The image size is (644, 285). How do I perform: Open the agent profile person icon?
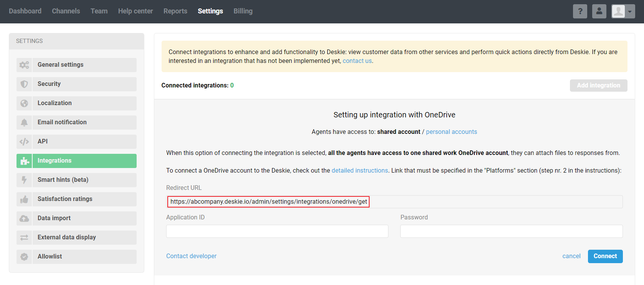[599, 11]
